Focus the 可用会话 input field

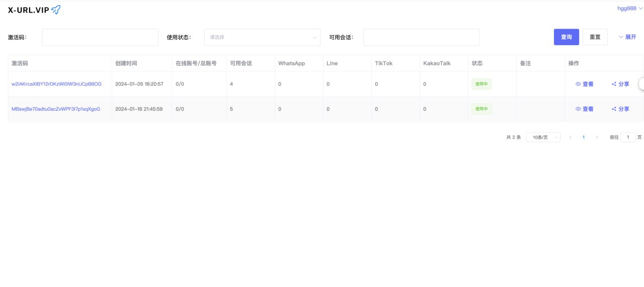[x=421, y=37]
